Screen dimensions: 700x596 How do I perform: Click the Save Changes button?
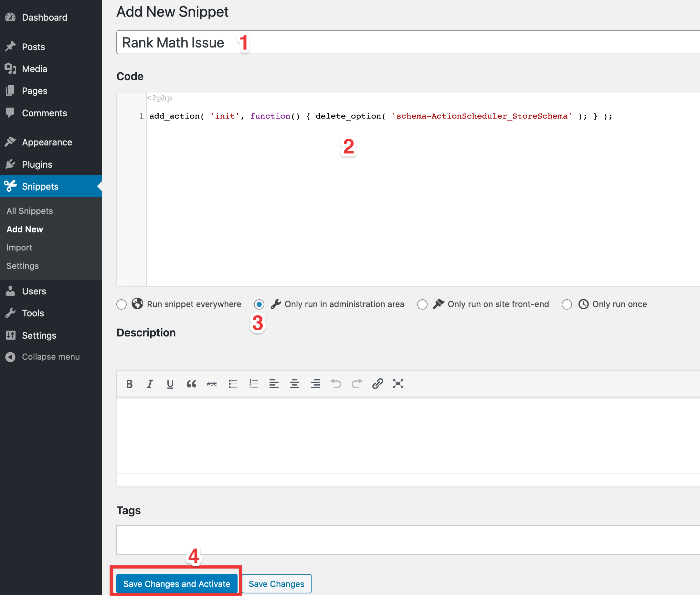[276, 583]
